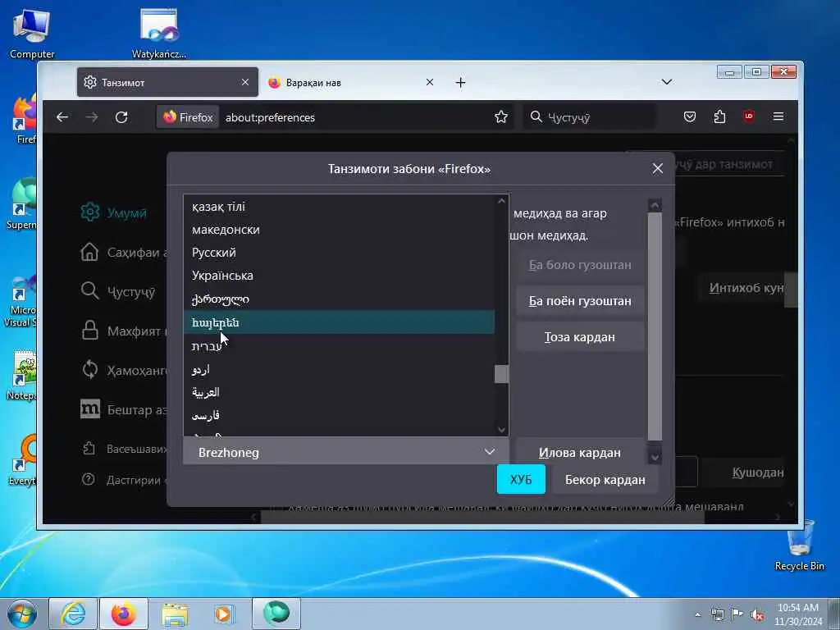
Task: Select the Persian فارسی language row
Action: pyautogui.click(x=339, y=415)
